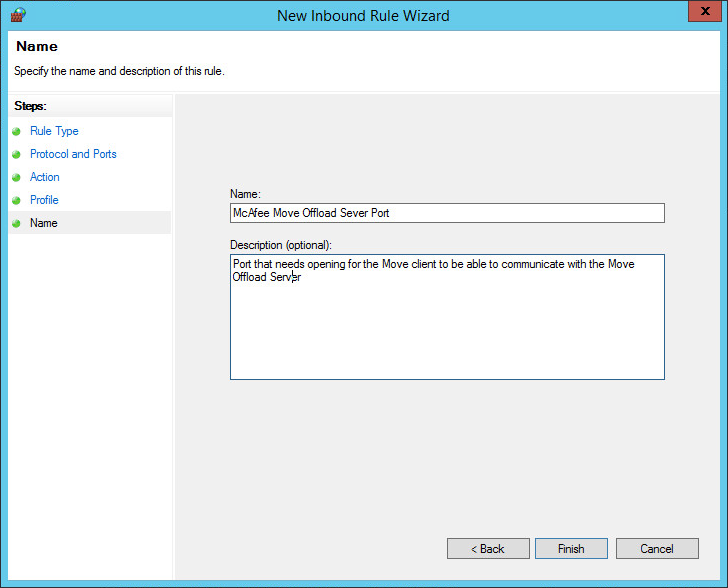728x588 pixels.
Task: Click the green bullet beside Name step
Action: (x=16, y=223)
